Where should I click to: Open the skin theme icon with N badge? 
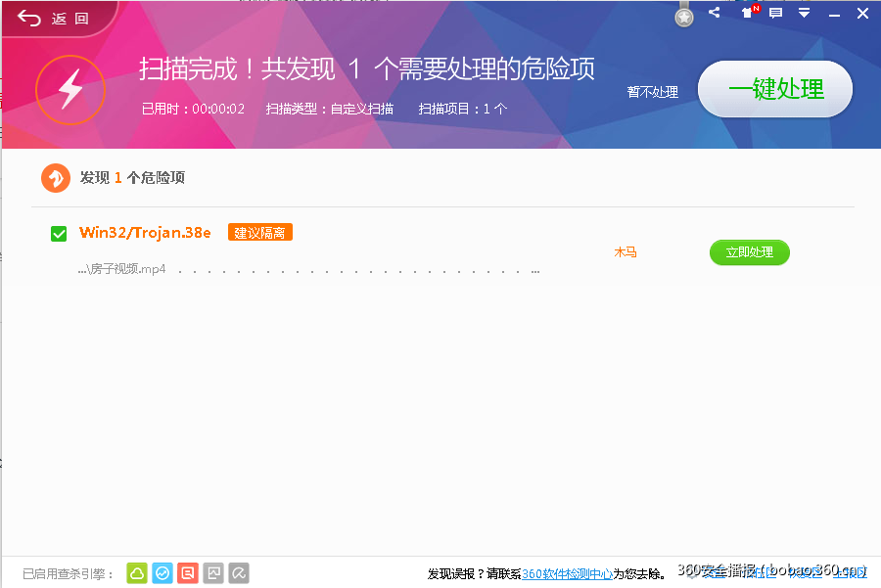point(745,13)
